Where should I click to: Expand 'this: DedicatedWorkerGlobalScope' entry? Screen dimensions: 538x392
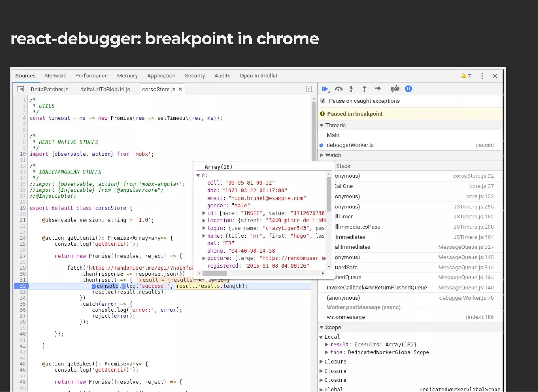(327, 352)
